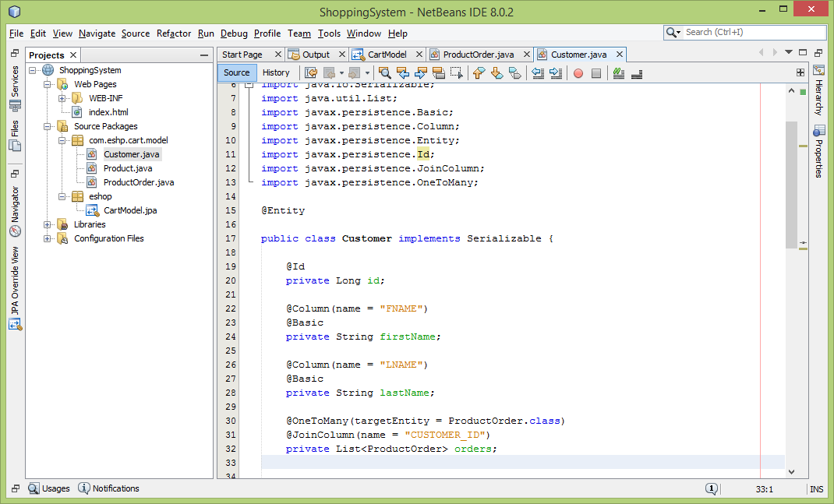Toggle highlight search icon in toolbar
The height and width of the screenshot is (504, 834).
pyautogui.click(x=439, y=73)
